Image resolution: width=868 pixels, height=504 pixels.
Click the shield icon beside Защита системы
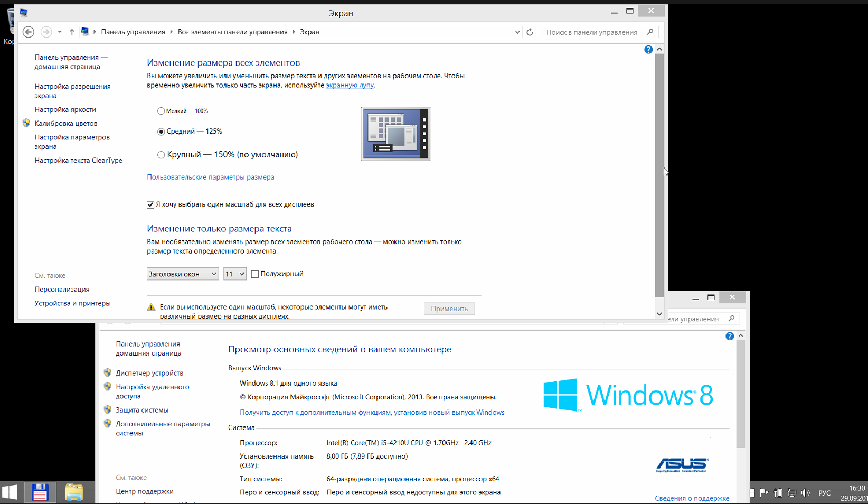pos(108,409)
